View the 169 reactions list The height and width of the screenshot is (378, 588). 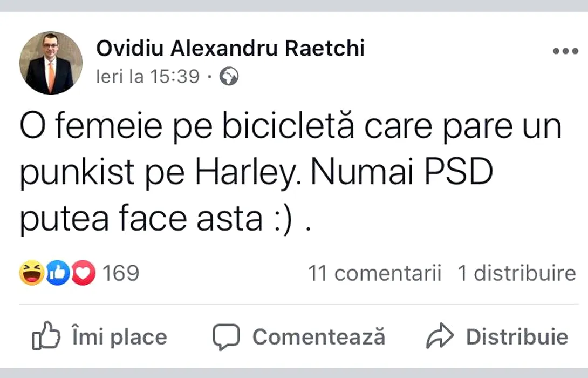[121, 273]
